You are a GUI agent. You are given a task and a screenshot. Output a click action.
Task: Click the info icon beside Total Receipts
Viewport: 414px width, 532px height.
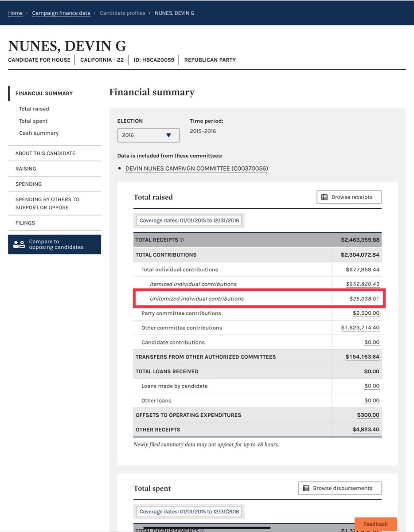[182, 240]
